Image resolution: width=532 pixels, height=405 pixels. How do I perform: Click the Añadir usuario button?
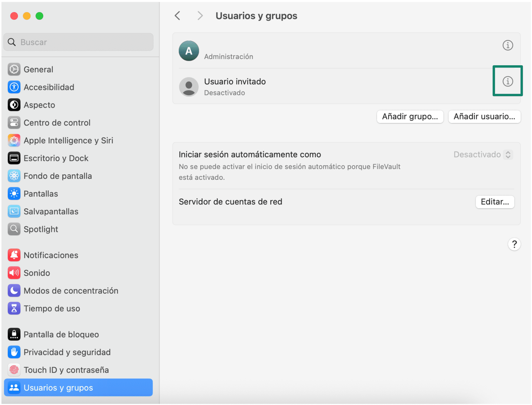point(484,116)
